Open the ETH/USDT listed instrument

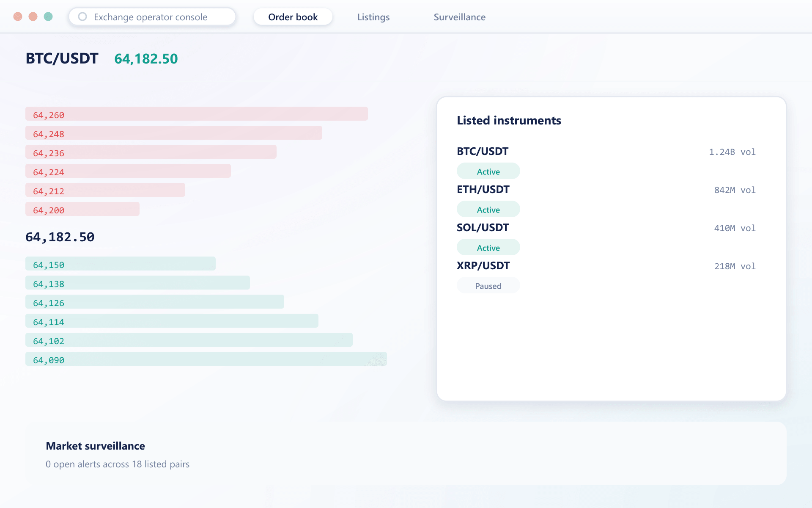pyautogui.click(x=483, y=190)
